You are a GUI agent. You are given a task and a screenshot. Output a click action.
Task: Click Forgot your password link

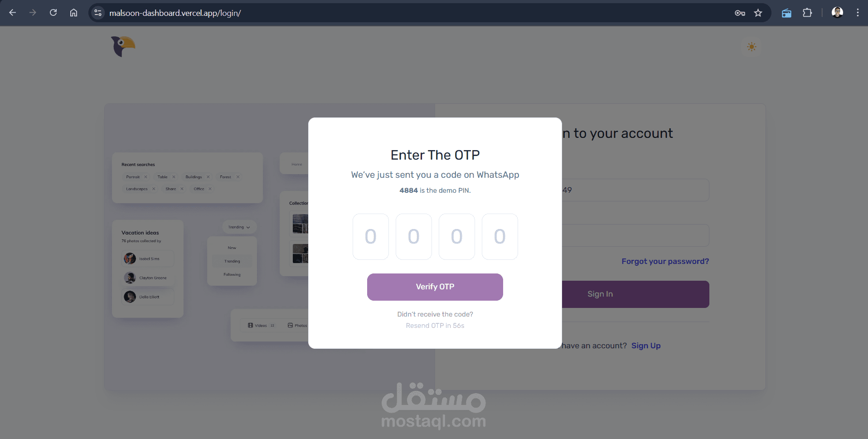665,261
